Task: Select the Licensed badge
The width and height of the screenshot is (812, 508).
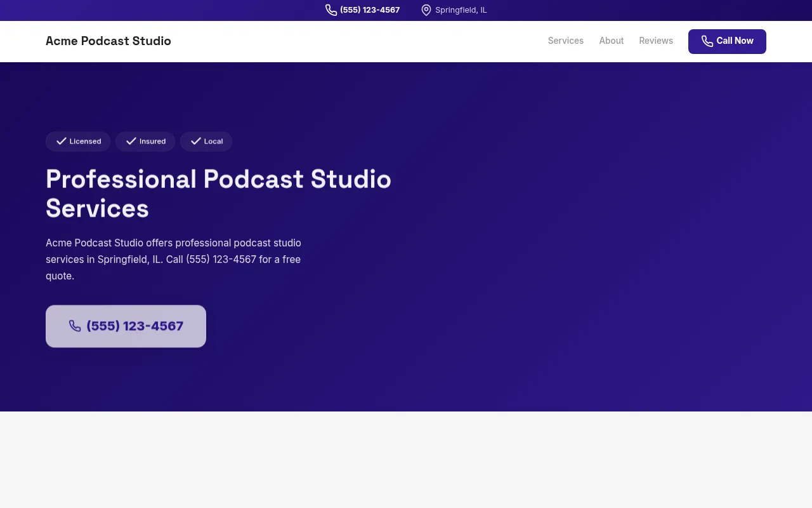Action: [78, 141]
